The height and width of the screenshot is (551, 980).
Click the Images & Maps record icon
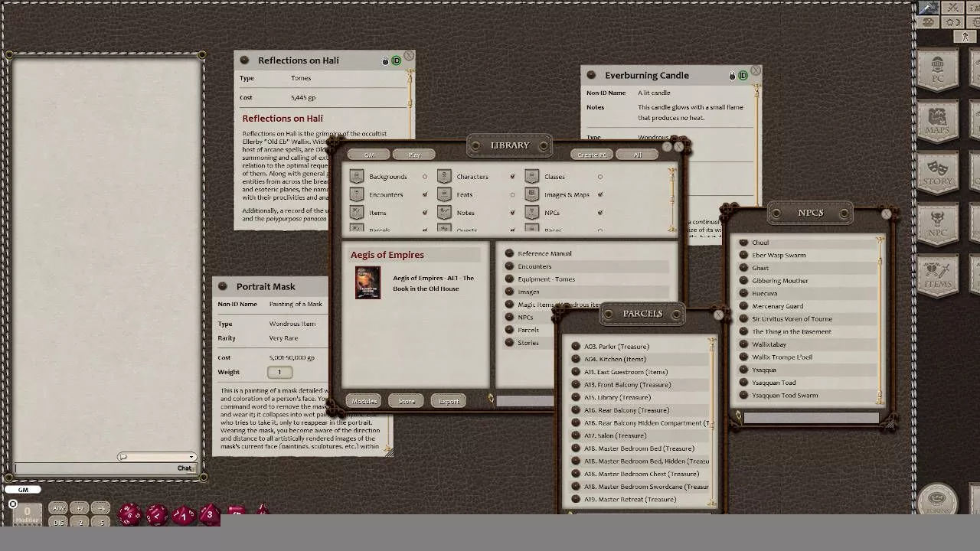[x=531, y=194]
